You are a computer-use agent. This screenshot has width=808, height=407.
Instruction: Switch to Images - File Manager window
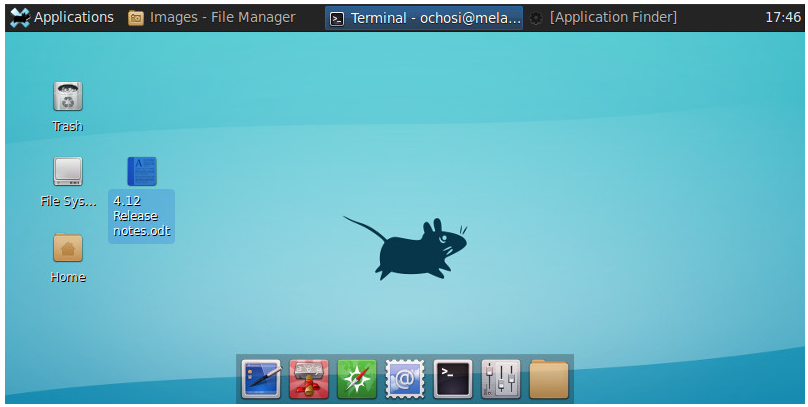tap(212, 18)
